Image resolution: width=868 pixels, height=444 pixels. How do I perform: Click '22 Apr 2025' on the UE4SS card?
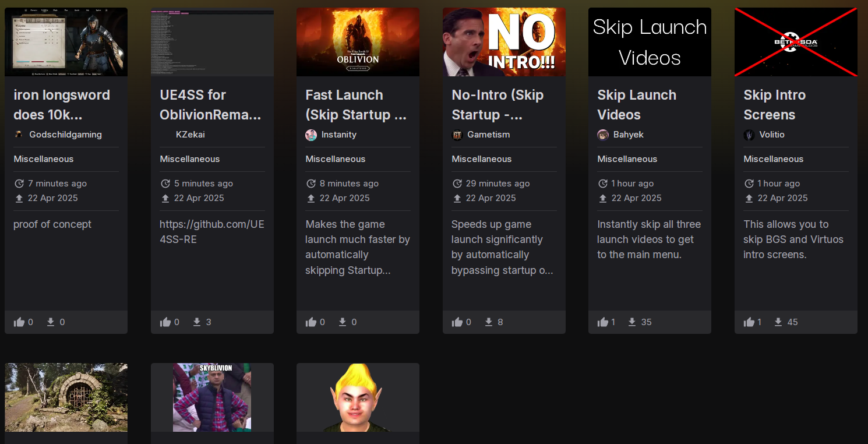[199, 198]
